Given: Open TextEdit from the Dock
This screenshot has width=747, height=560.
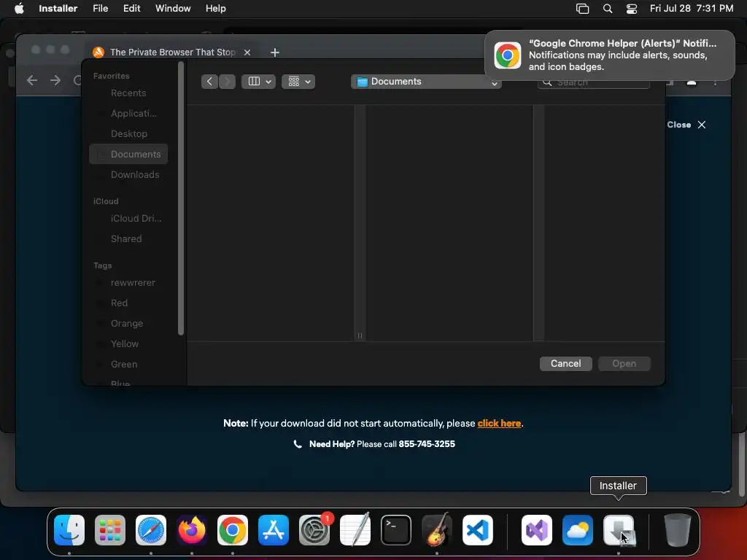Looking at the screenshot, I should pyautogui.click(x=355, y=530).
